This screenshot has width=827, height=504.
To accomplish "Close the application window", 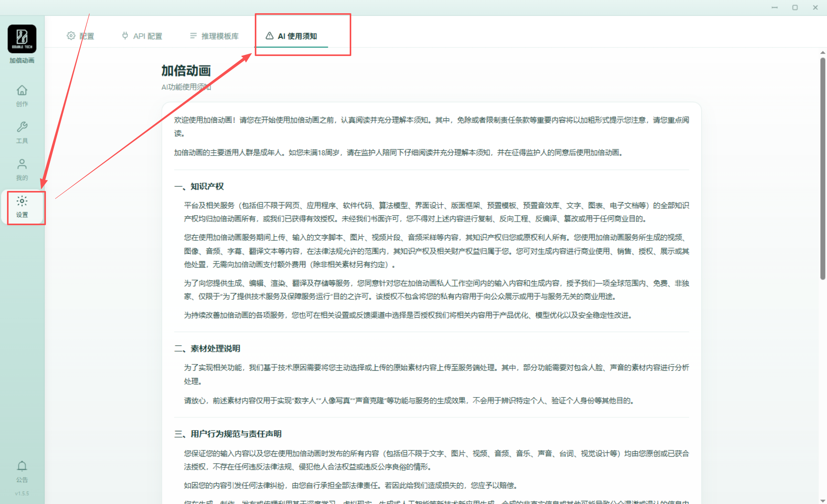I will point(815,7).
